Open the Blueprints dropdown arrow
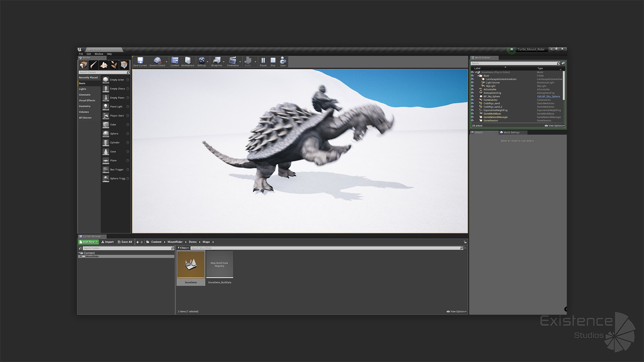Image resolution: width=644 pixels, height=362 pixels. pos(224,62)
